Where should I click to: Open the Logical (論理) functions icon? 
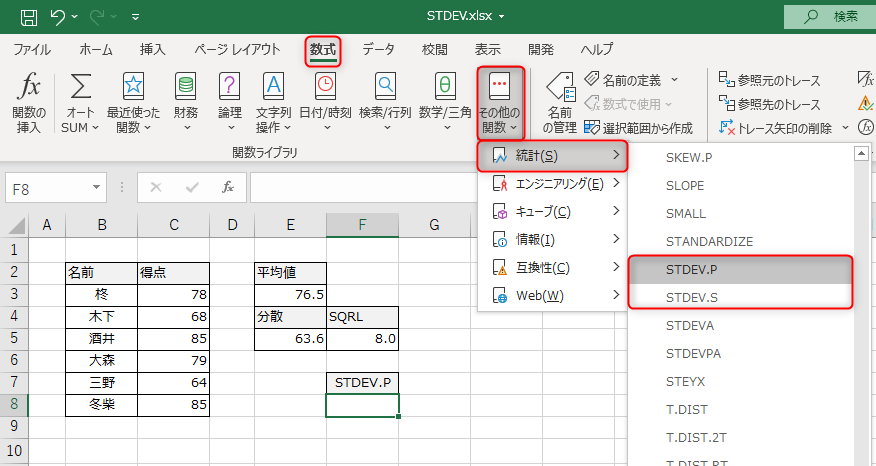[230, 86]
